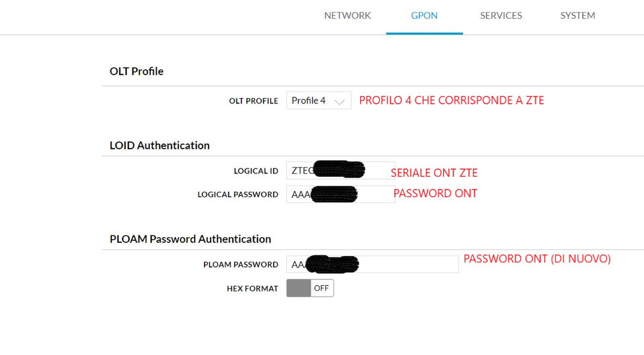Click the PLOAM Password input box

pyautogui.click(x=408, y=264)
